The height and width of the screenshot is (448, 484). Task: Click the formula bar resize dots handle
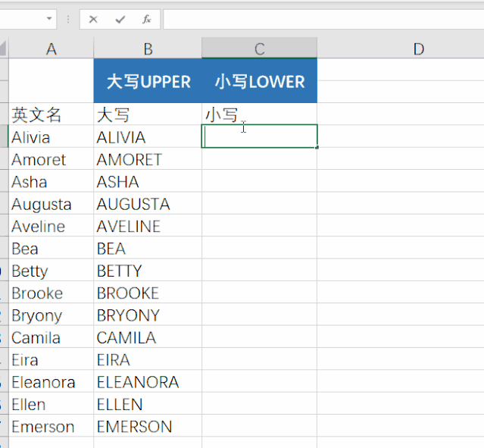click(x=68, y=20)
